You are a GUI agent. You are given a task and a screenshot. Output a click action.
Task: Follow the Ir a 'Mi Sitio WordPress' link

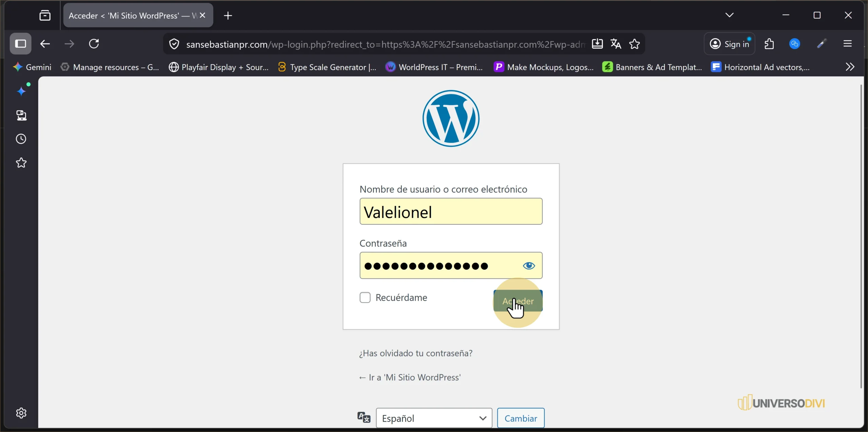(x=410, y=377)
